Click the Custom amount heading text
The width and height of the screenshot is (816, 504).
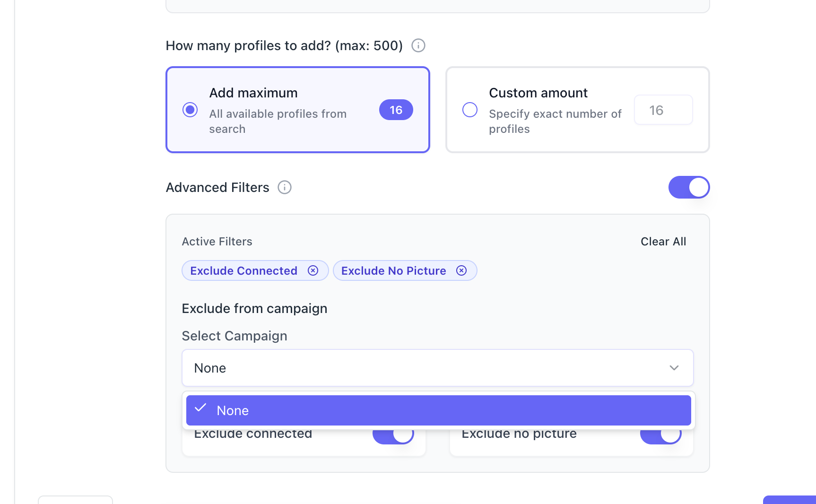pyautogui.click(x=538, y=93)
